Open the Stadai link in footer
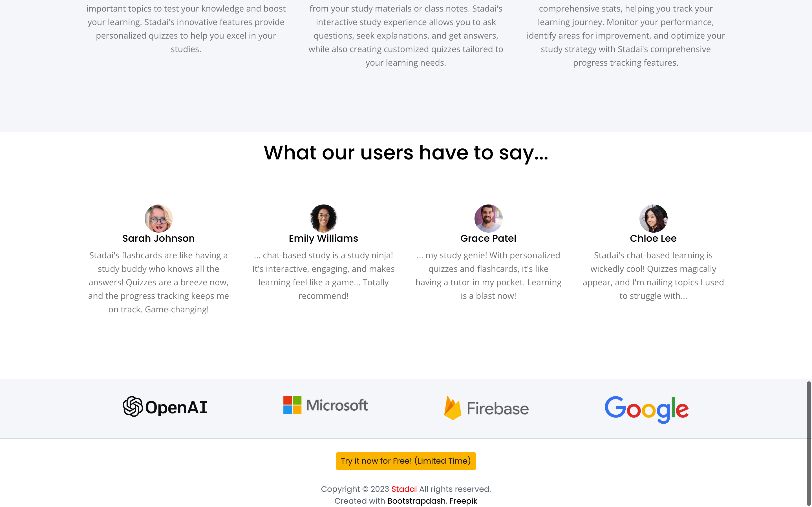 tap(404, 489)
